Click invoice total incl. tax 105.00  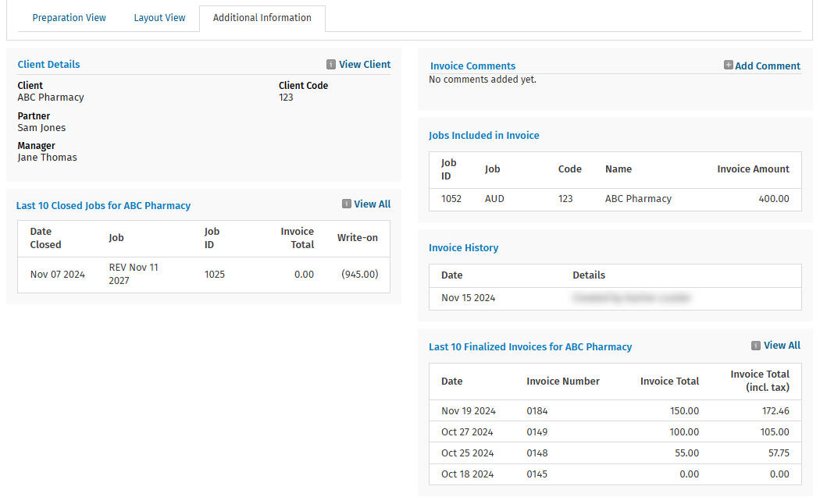775,432
